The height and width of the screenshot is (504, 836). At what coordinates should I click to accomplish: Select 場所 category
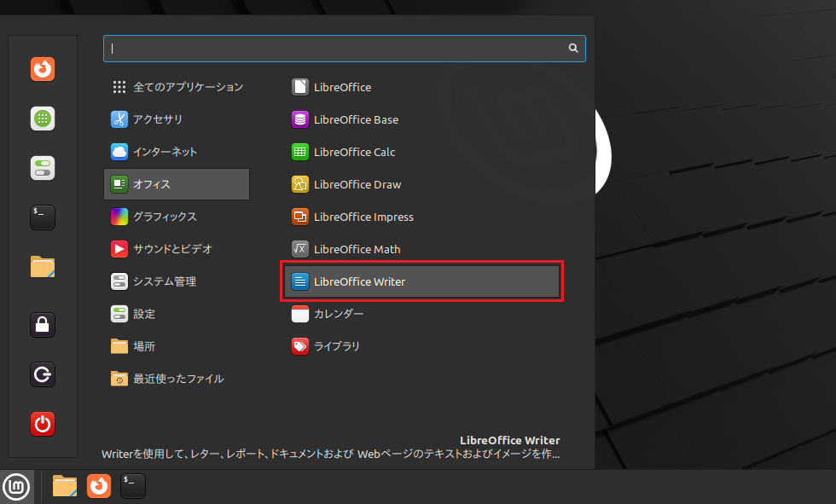click(177, 346)
